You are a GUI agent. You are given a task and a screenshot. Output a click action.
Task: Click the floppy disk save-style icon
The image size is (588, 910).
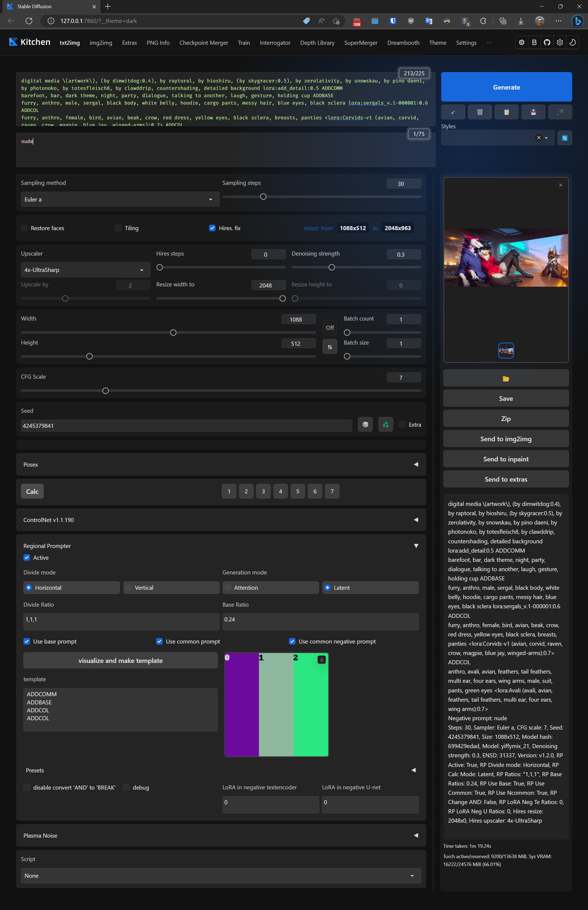[533, 112]
